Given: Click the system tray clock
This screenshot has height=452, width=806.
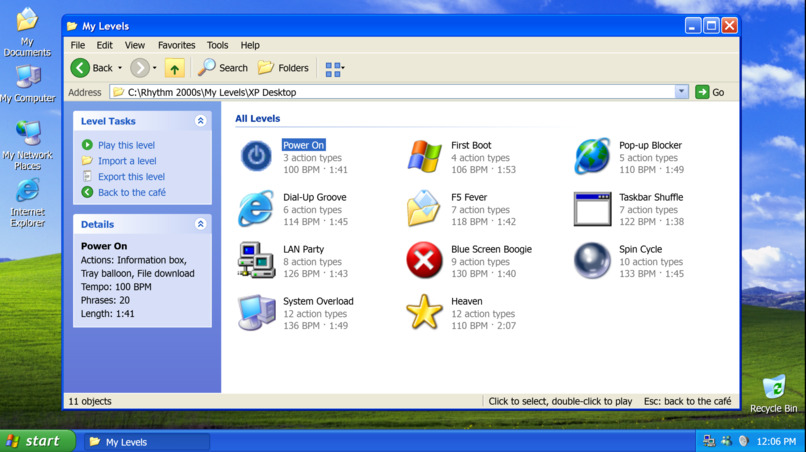Looking at the screenshot, I should (x=776, y=442).
